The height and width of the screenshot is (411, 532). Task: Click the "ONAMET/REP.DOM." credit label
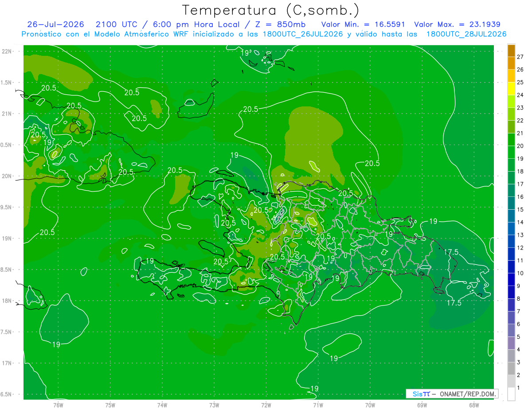[x=468, y=394]
